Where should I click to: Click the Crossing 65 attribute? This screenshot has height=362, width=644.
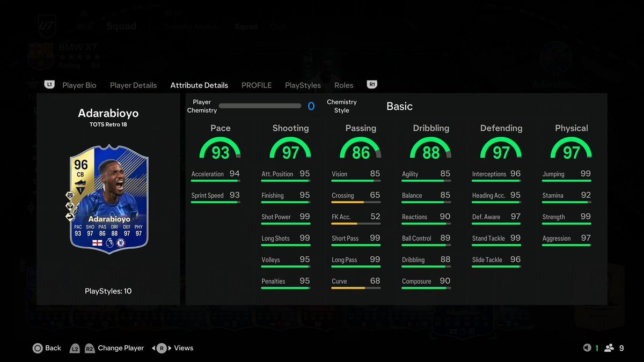click(356, 196)
